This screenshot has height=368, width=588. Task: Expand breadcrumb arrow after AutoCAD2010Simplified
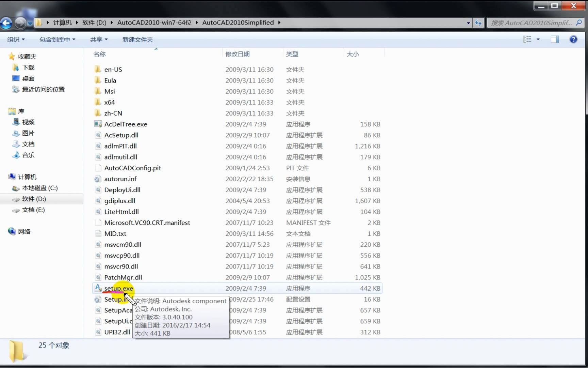pyautogui.click(x=279, y=23)
